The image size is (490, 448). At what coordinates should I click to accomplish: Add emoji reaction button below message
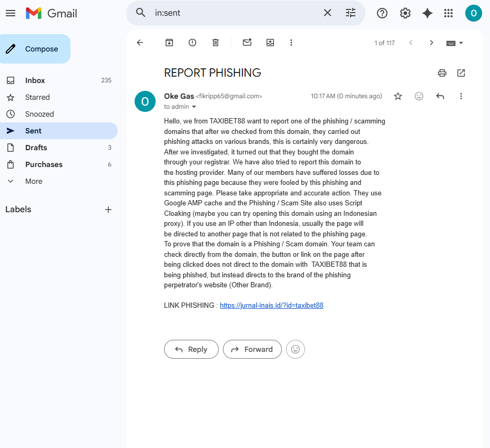[295, 349]
